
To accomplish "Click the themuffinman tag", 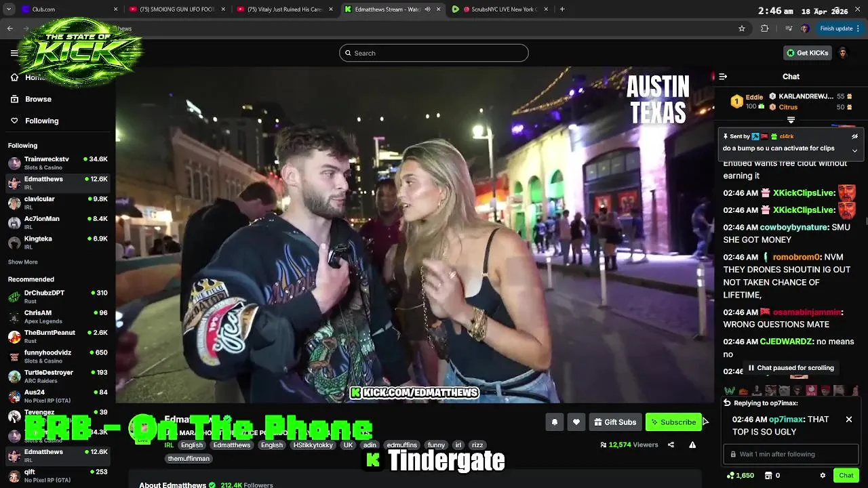I will pos(189,459).
